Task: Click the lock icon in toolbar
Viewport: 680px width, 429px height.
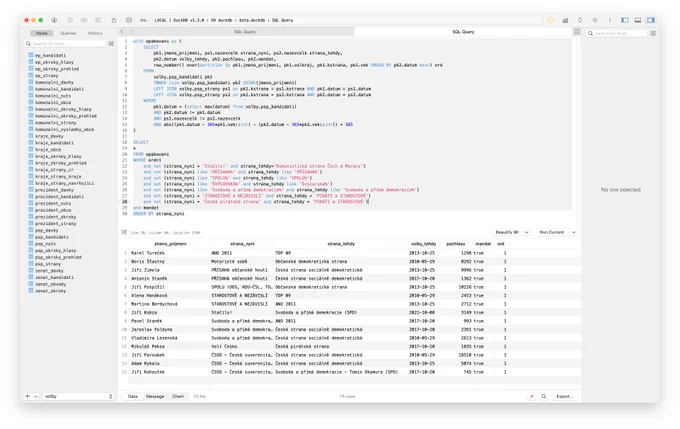Action: [114, 20]
